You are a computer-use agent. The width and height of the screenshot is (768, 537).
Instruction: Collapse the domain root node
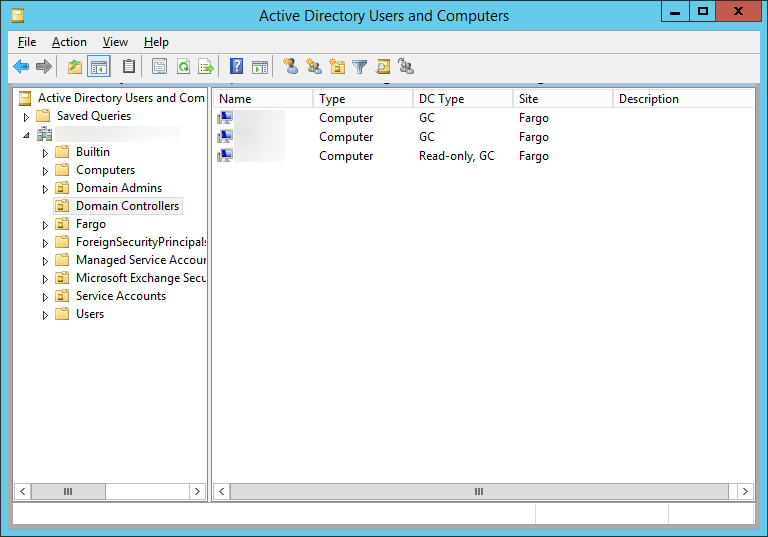[x=26, y=135]
